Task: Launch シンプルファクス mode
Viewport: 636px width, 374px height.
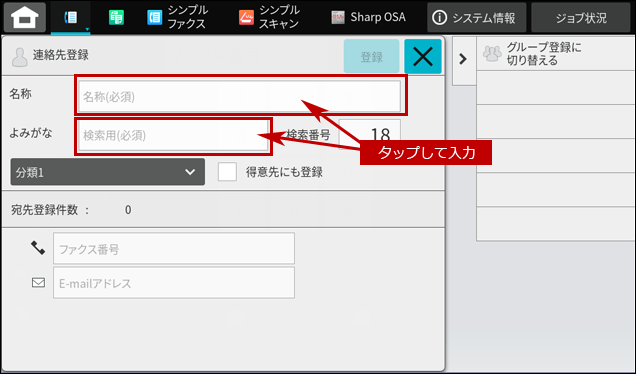Action: 177,17
